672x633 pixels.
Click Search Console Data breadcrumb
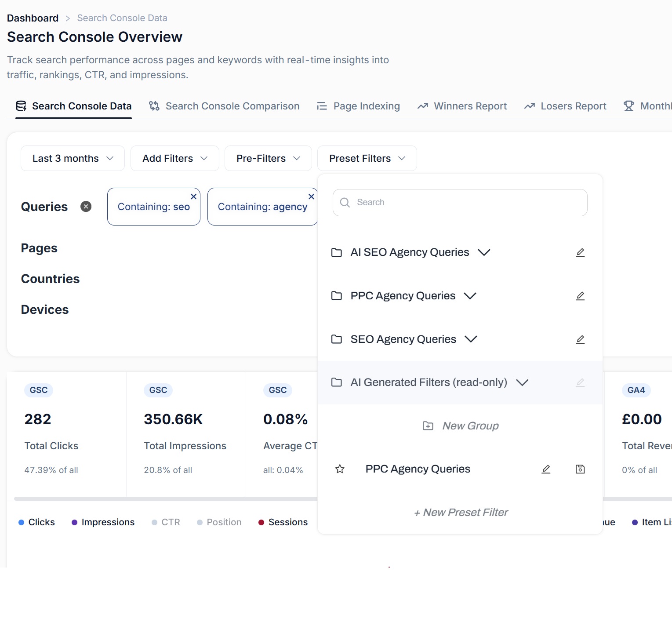point(122,18)
